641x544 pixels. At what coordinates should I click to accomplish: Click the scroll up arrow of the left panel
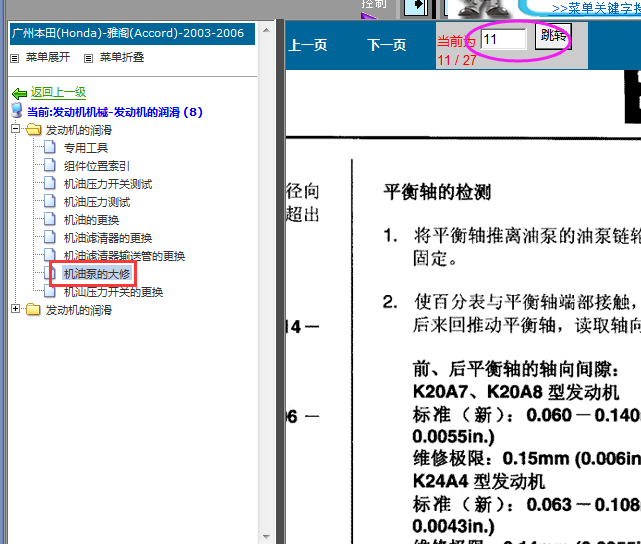coord(266,30)
